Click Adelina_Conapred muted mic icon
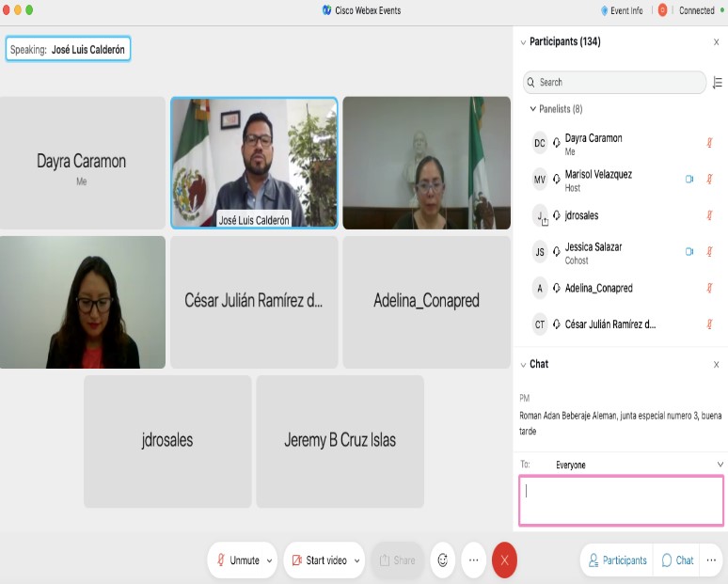728x584 pixels. click(709, 288)
